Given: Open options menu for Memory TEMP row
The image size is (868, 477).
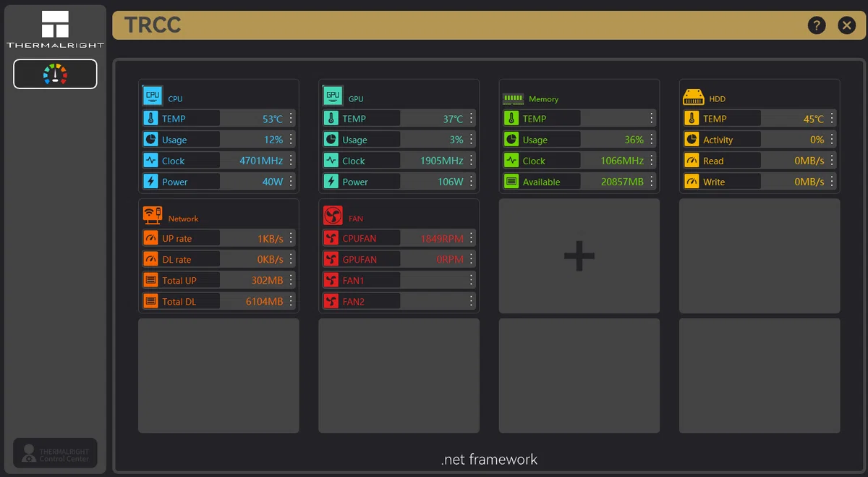Looking at the screenshot, I should pyautogui.click(x=652, y=118).
